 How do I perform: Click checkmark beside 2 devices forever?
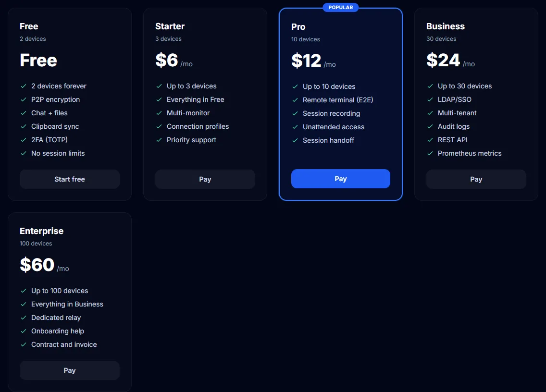tap(24, 86)
